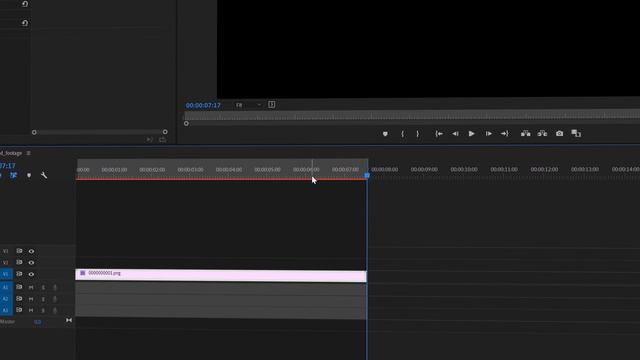
Task: Play the sequence in Program Monitor
Action: click(471, 134)
